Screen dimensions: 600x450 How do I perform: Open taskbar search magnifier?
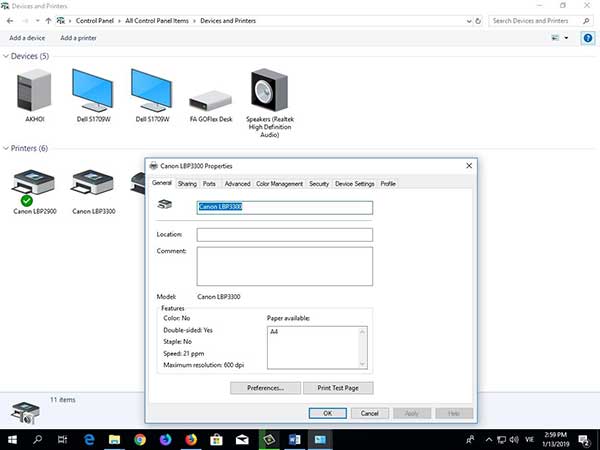tap(38, 439)
